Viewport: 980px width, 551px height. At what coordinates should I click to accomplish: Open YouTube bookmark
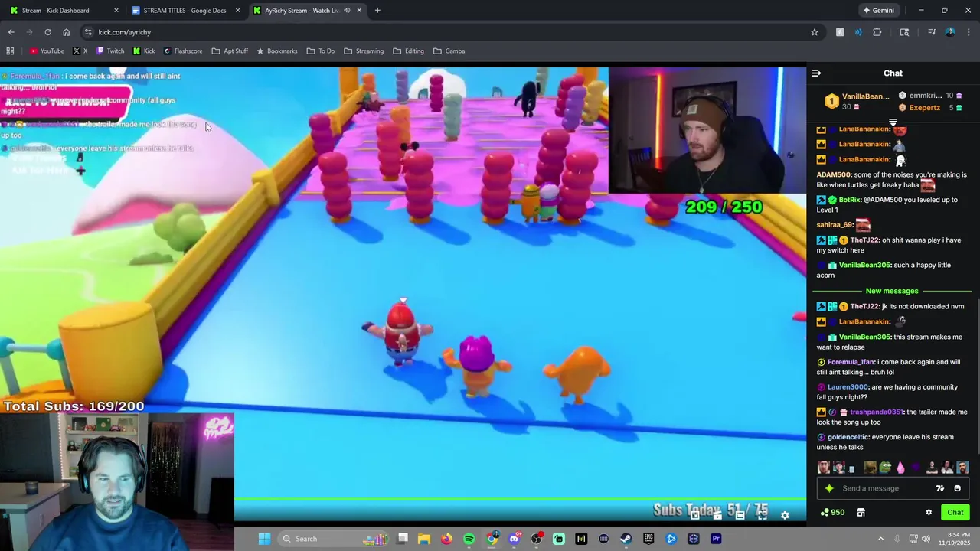(47, 51)
